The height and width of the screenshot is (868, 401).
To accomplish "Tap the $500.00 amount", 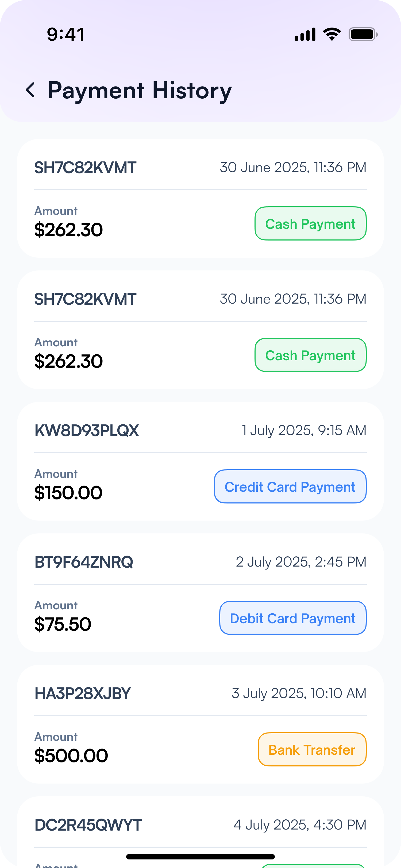I will point(71,755).
